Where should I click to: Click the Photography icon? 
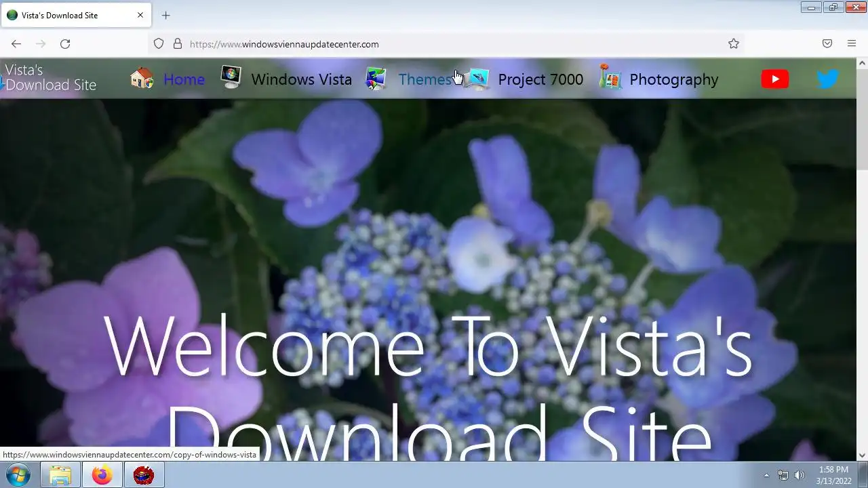610,77
